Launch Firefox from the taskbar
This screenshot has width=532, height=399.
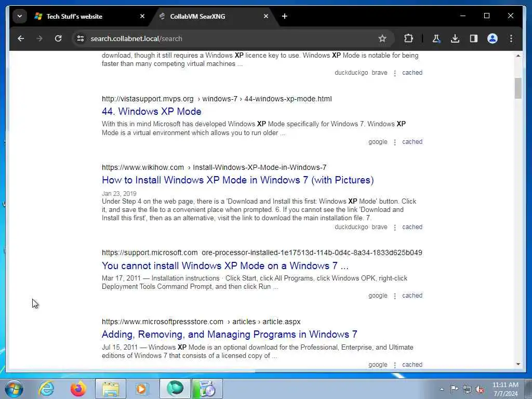78,389
